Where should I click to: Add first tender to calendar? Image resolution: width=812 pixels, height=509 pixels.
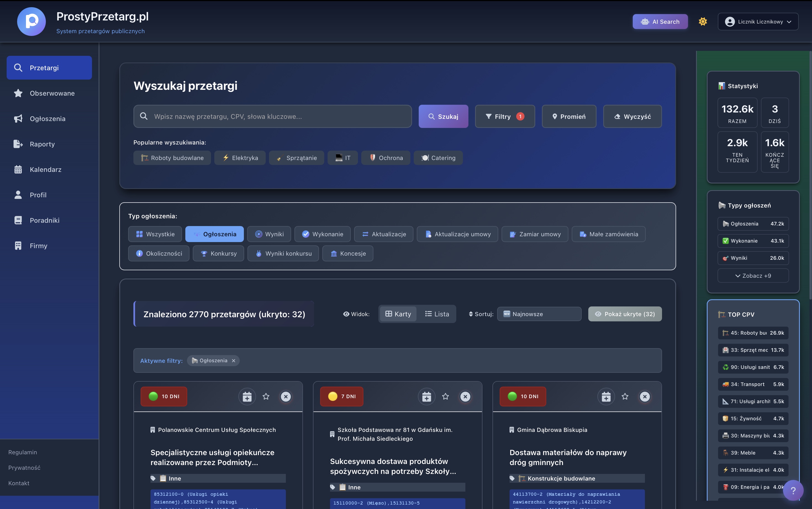[x=247, y=397]
